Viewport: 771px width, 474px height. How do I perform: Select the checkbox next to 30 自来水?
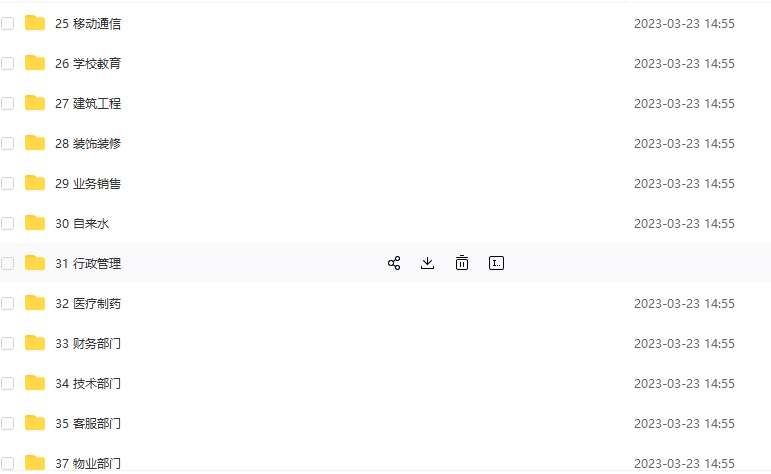8,223
